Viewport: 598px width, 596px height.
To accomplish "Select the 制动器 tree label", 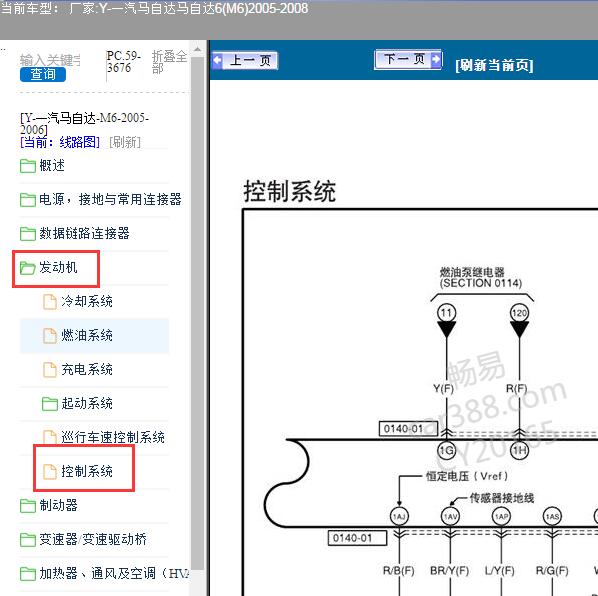I will [x=58, y=505].
